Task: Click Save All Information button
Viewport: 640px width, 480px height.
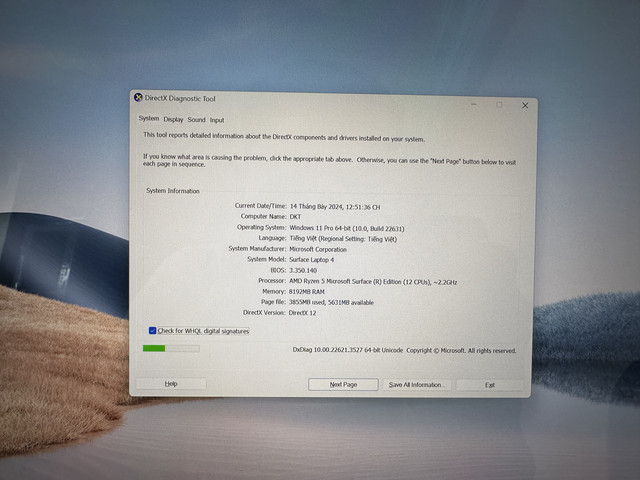Action: pos(416,385)
